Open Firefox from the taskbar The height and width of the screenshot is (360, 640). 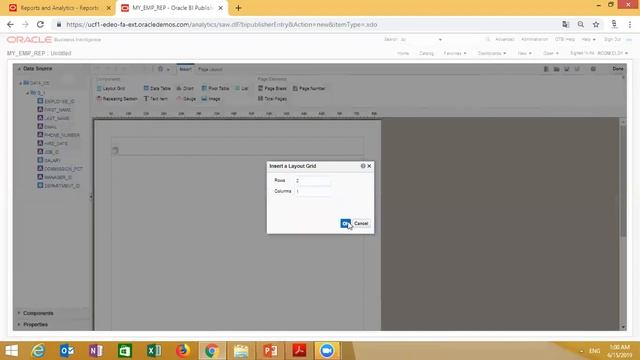[x=183, y=351]
